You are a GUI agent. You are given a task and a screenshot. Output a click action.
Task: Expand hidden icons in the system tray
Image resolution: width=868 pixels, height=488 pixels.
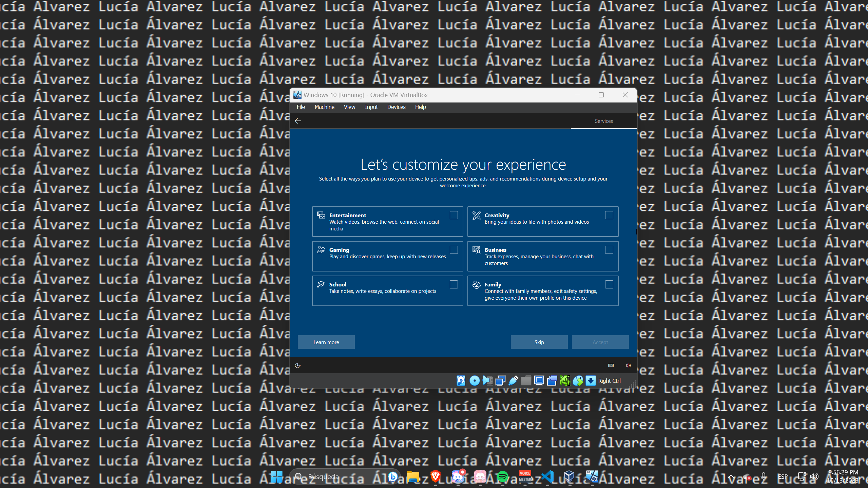730,476
